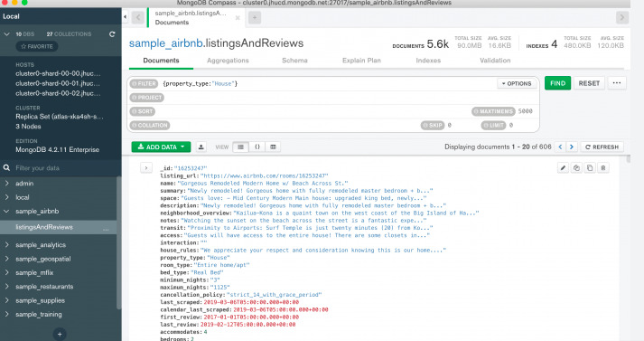Export collection icon button

[x=201, y=147]
